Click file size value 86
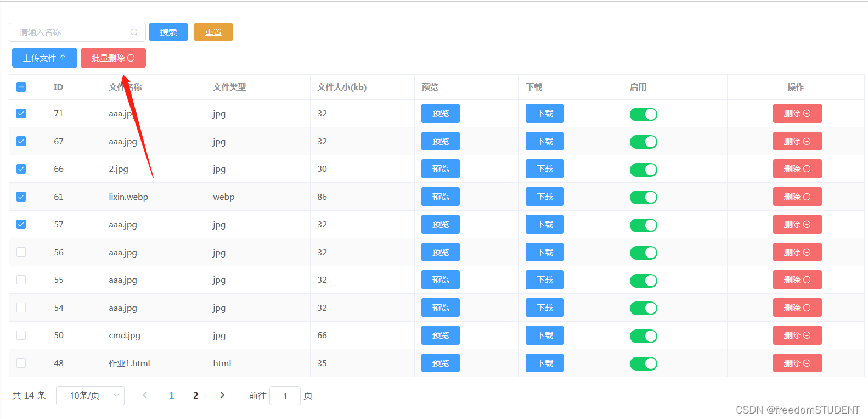Screen dimensions: 868x419 click(322, 197)
